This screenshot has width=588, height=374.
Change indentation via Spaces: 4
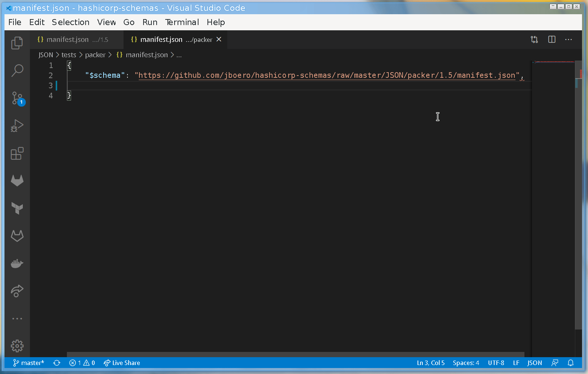(x=466, y=363)
